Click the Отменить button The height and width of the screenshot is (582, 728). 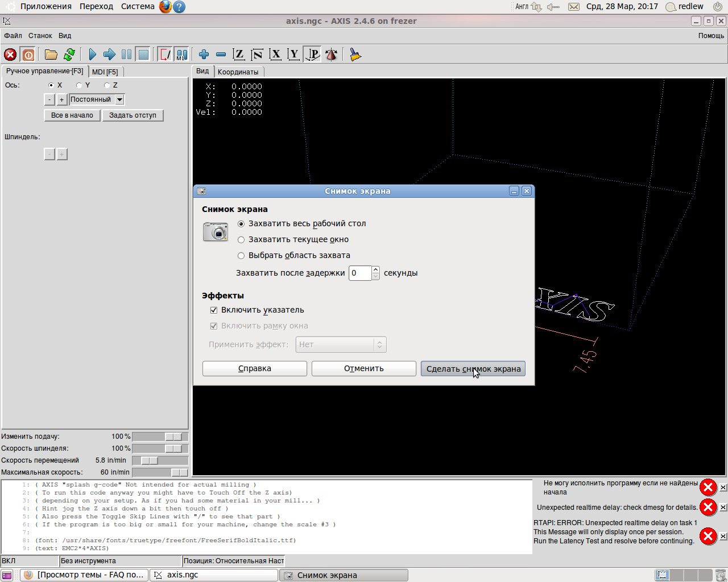coord(364,369)
